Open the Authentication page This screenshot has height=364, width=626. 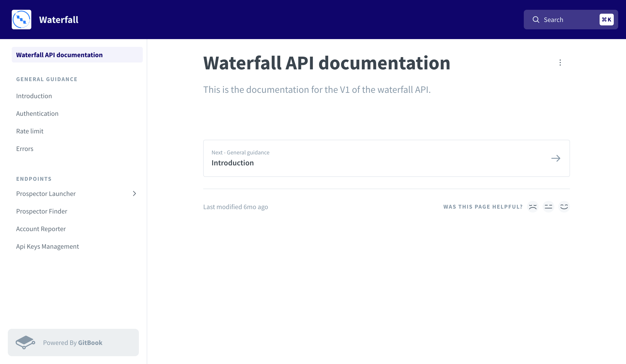click(37, 114)
